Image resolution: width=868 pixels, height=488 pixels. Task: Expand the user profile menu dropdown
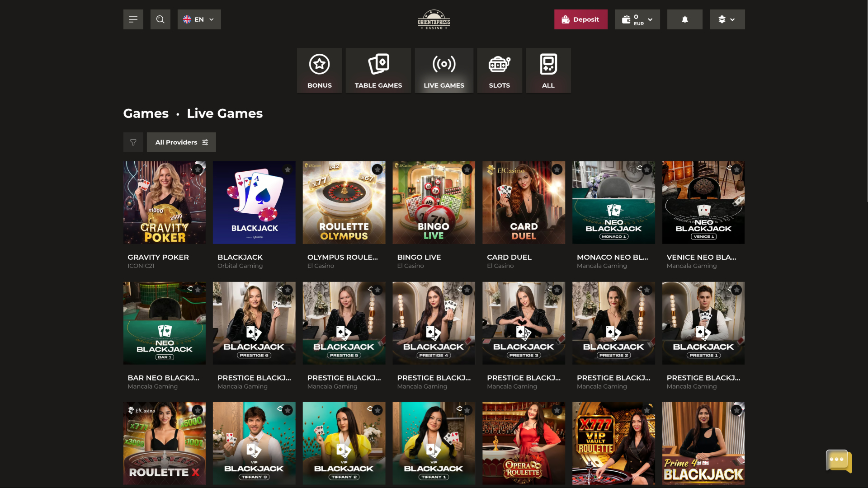click(x=727, y=19)
